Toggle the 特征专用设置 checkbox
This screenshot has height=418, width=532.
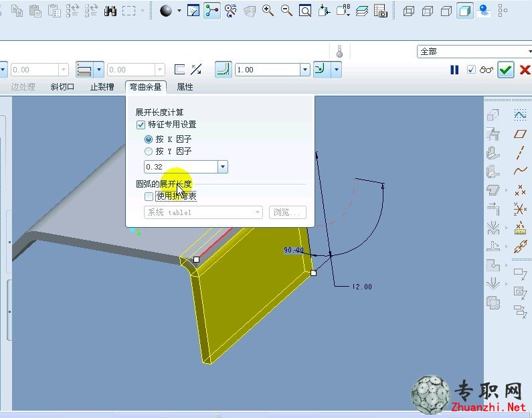coord(141,125)
